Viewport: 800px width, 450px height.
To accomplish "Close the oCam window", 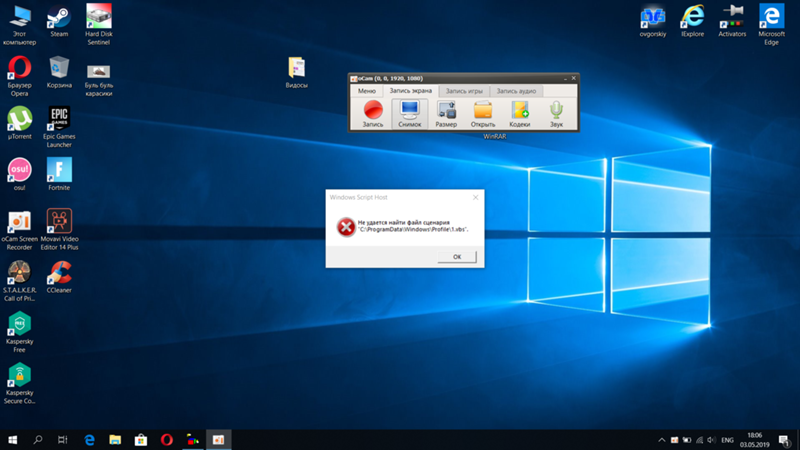I will 573,79.
